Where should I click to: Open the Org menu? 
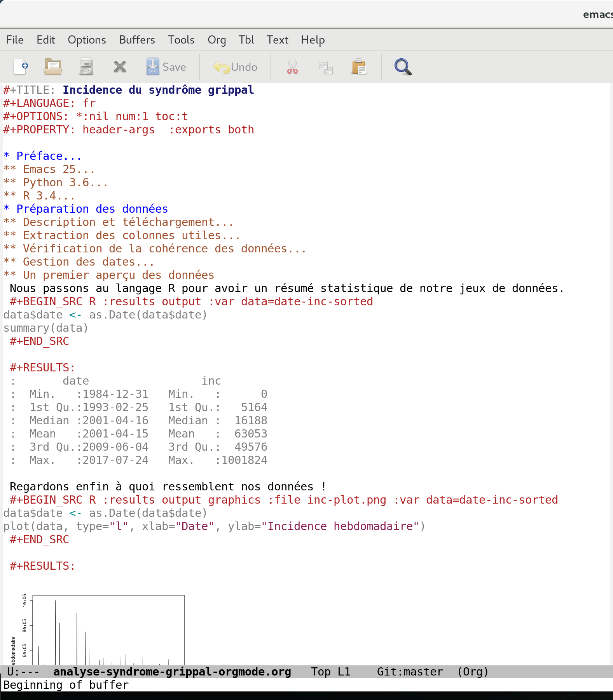pyautogui.click(x=217, y=40)
